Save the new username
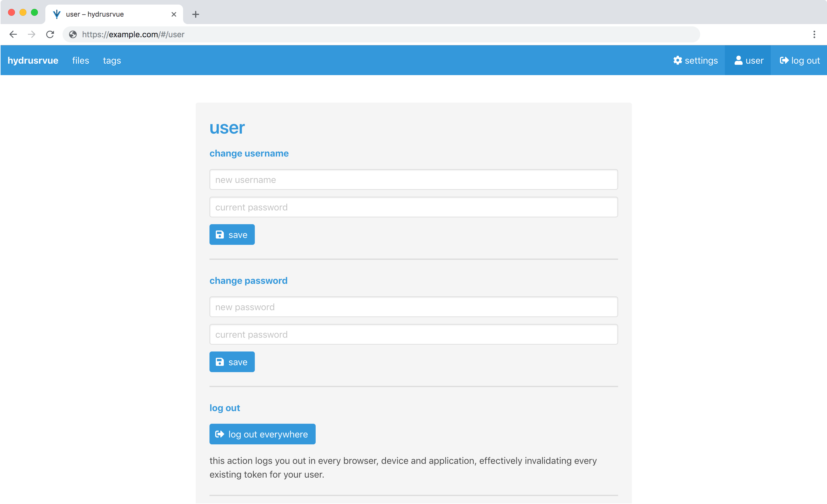827x504 pixels. (232, 235)
